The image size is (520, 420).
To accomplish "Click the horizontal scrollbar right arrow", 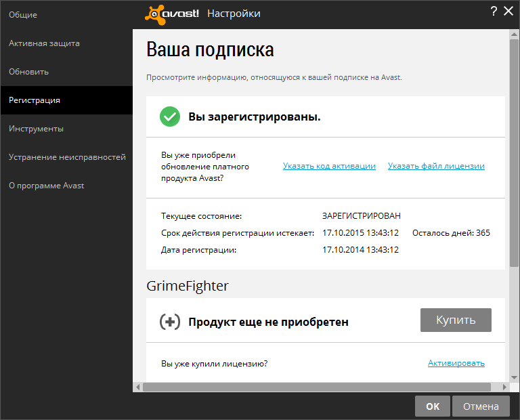I will point(504,387).
